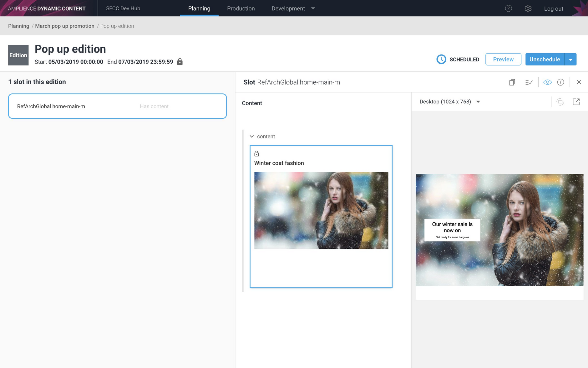This screenshot has width=588, height=368.
Task: Click the Winter coat fashion title text
Action: [279, 163]
